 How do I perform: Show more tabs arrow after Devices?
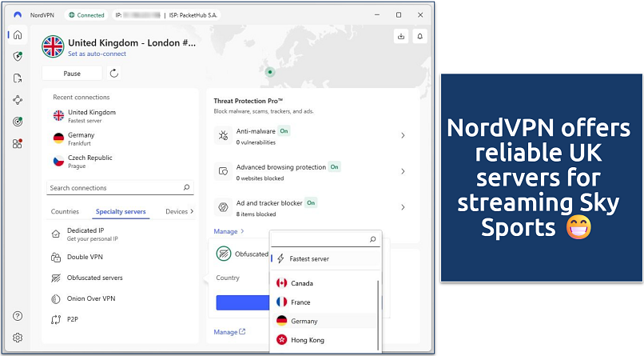coord(192,211)
